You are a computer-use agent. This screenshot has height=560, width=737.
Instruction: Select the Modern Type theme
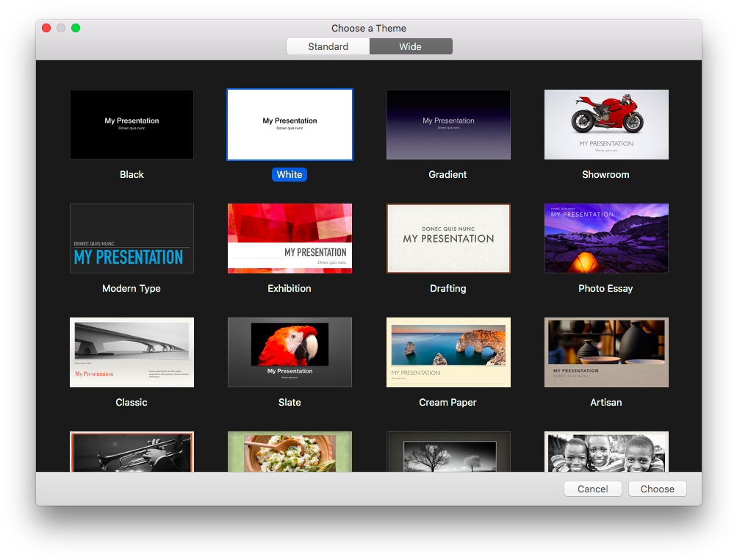click(x=132, y=238)
